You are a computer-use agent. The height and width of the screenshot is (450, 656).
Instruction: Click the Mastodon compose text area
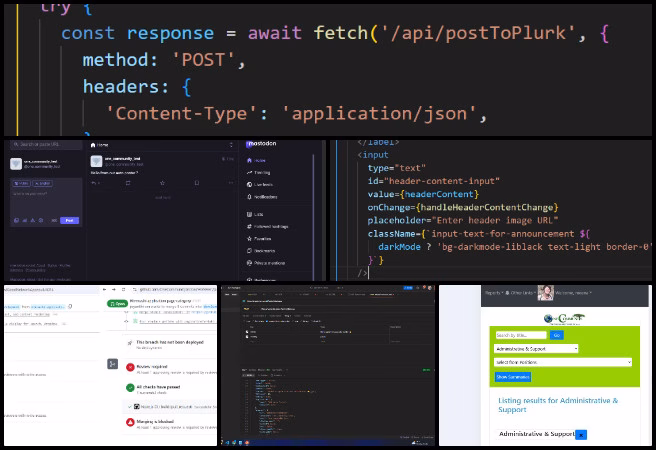(x=46, y=202)
